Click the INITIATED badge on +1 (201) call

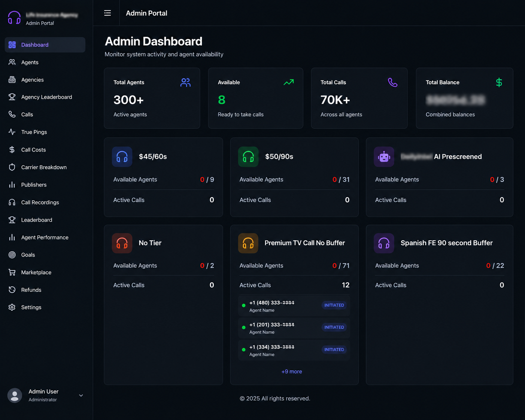(x=334, y=327)
